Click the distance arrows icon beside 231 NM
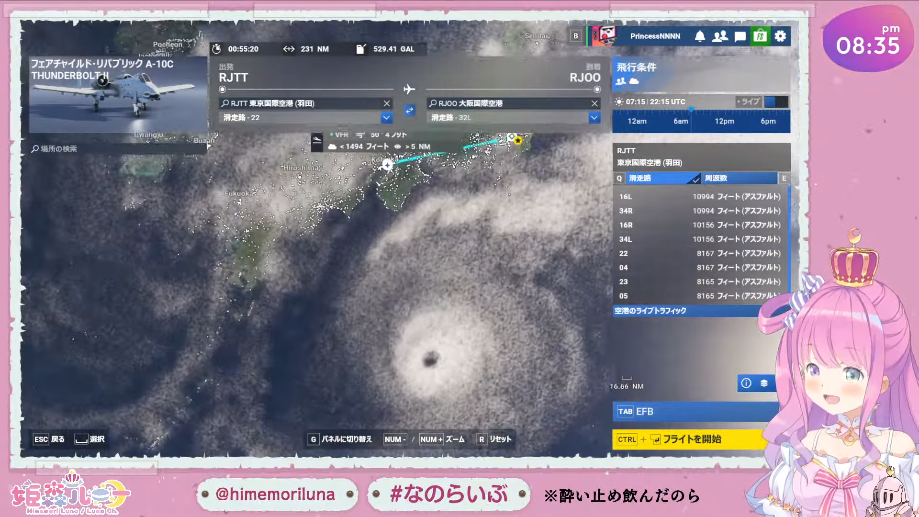The image size is (919, 517). click(x=288, y=49)
